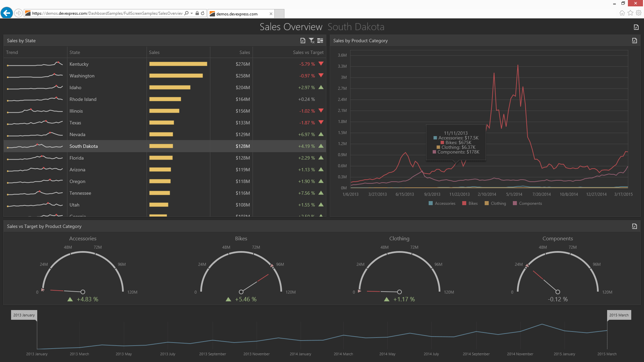
Task: Sort by the State column header
Action: (x=107, y=52)
